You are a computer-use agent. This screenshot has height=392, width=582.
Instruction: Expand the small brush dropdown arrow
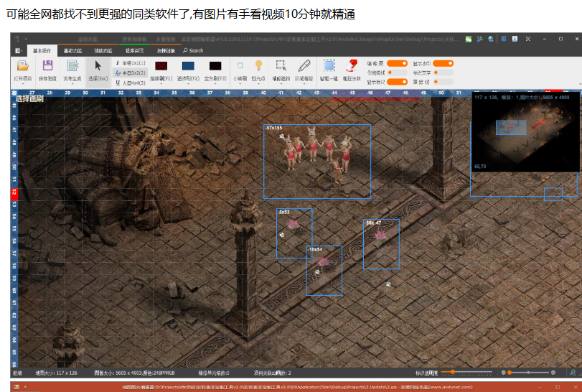(240, 84)
